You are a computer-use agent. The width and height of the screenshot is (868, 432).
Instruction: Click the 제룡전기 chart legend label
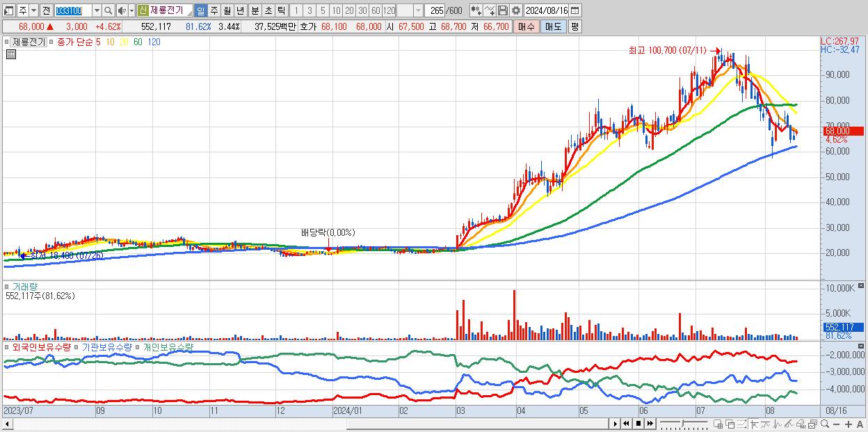pos(29,42)
